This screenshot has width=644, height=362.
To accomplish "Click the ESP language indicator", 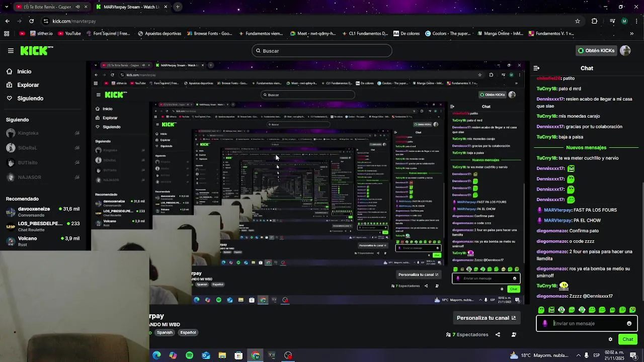I will [x=597, y=355].
